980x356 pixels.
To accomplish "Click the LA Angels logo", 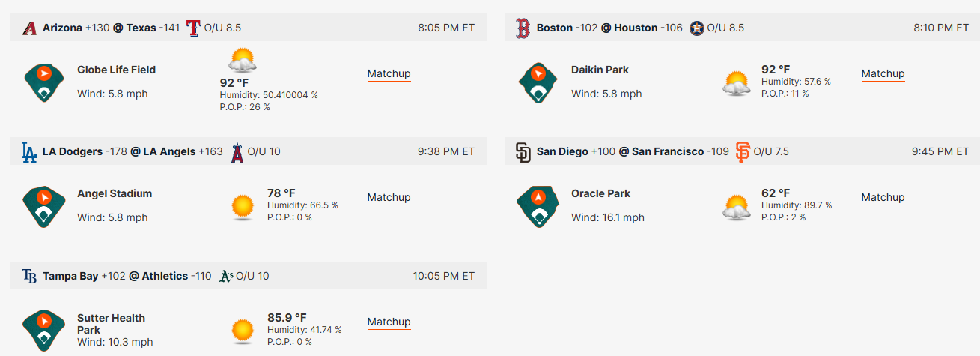I will pyautogui.click(x=237, y=152).
